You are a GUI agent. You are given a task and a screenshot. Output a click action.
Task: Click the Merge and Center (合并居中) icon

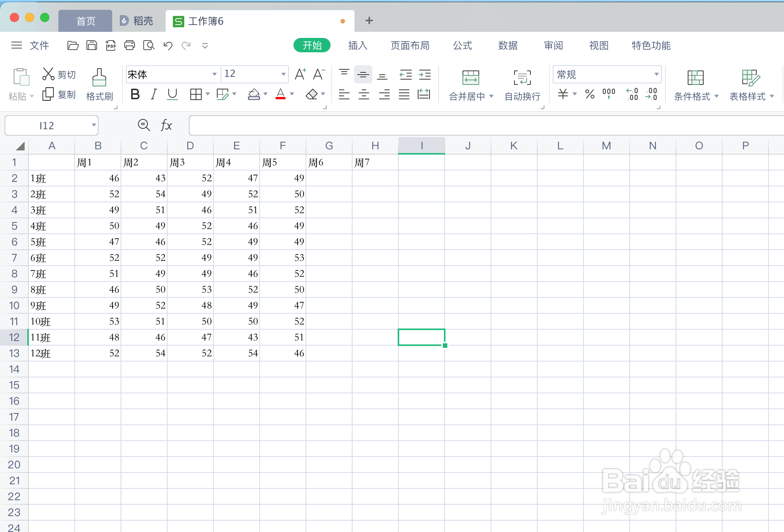(x=470, y=78)
